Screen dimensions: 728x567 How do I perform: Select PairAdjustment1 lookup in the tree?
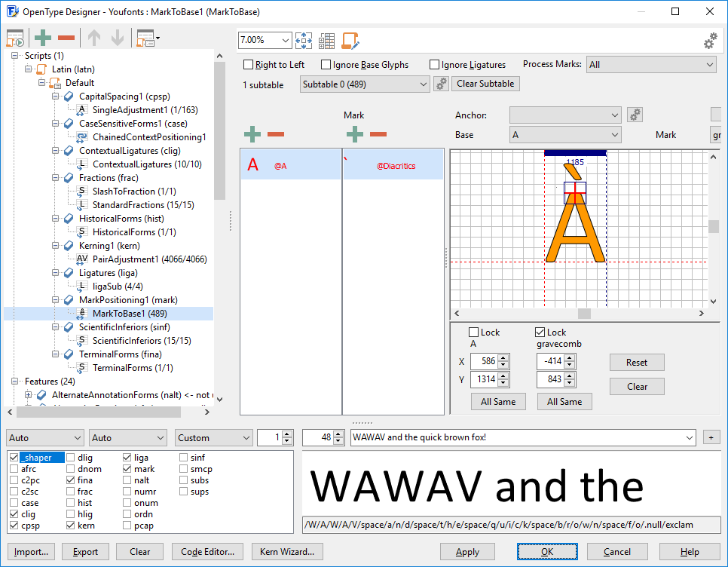149,259
